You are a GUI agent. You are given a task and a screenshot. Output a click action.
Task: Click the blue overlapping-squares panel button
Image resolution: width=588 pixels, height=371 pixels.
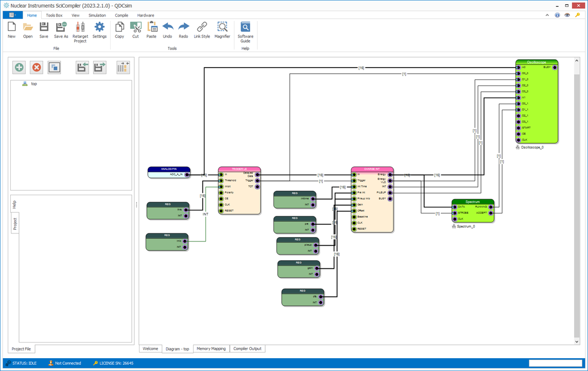55,68
